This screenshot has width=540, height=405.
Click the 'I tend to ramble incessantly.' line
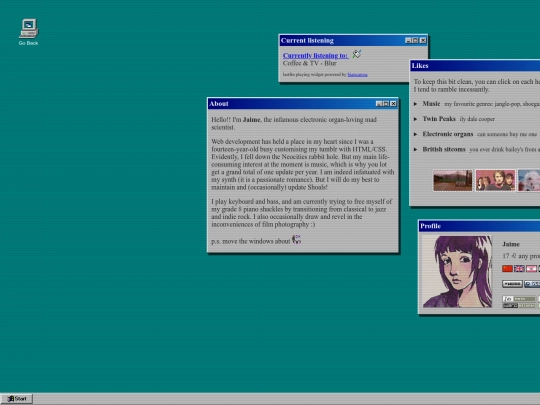tap(451, 90)
